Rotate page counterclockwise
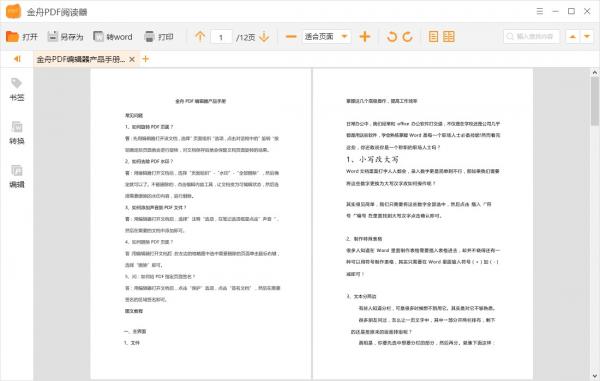Image resolution: width=600 pixels, height=381 pixels. pos(392,37)
